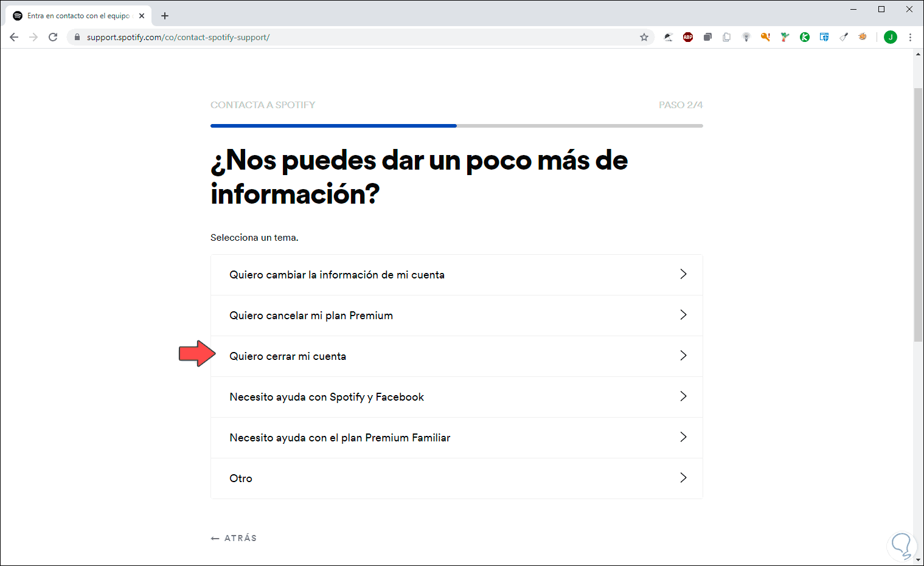Select 'Quiero cerrar mi cuenta' option
Viewport: 924px width, 566px height.
[x=457, y=356]
